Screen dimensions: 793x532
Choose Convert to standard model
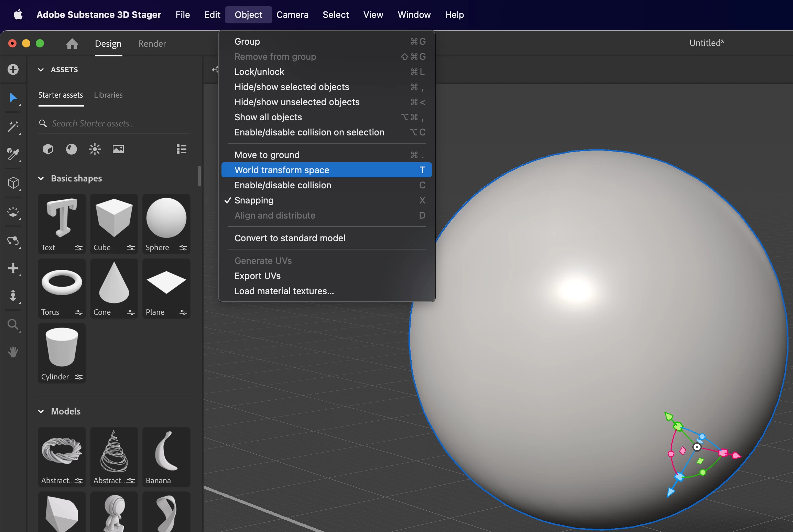(x=290, y=238)
